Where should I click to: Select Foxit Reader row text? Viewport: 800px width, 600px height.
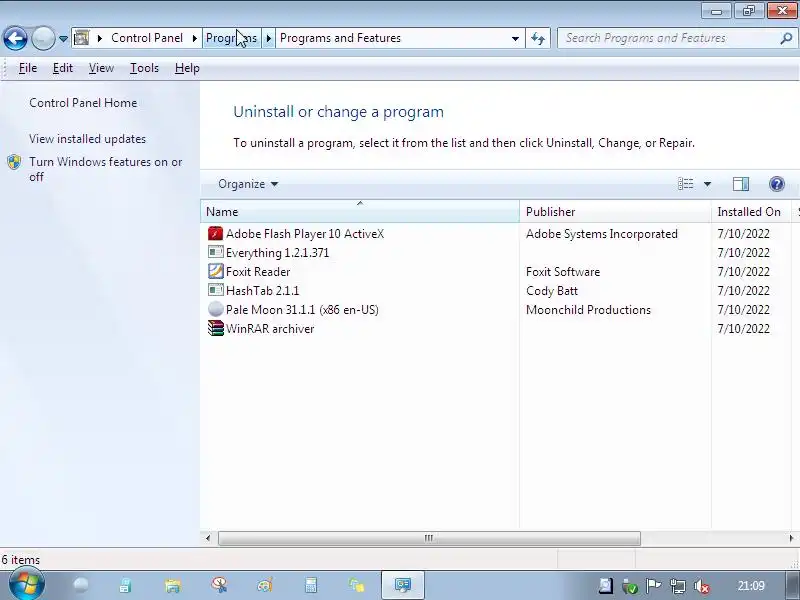point(258,271)
